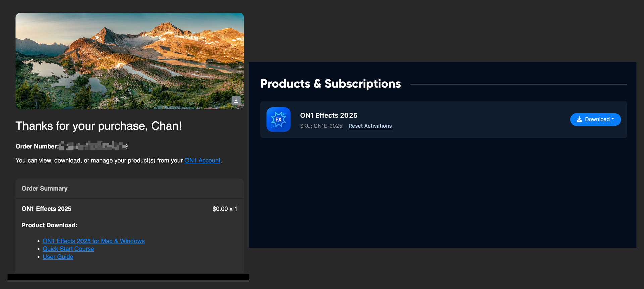The image size is (644, 289).
Task: Open ON1 Effects 2025 for Mac & Windows link
Action: point(93,241)
